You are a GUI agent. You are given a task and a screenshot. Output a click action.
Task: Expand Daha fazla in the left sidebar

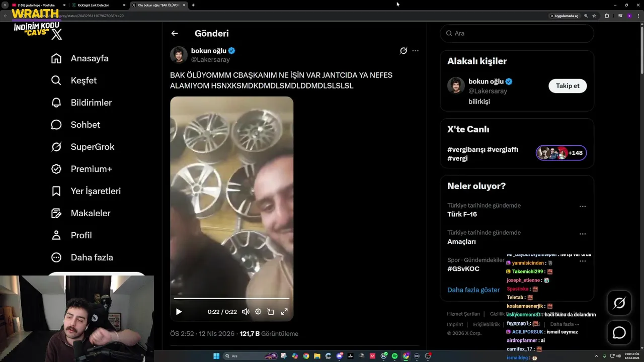(82, 257)
